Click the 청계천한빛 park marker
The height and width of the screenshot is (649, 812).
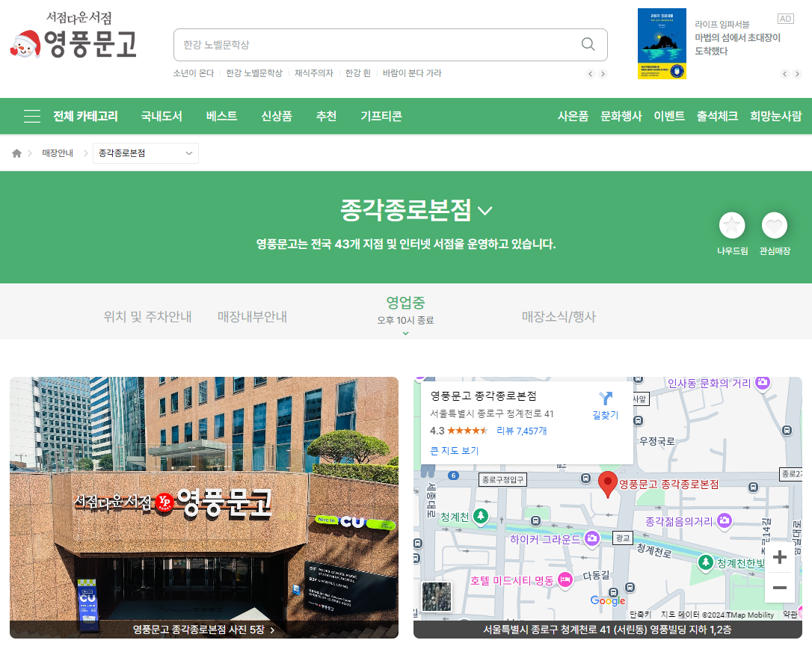click(x=705, y=562)
